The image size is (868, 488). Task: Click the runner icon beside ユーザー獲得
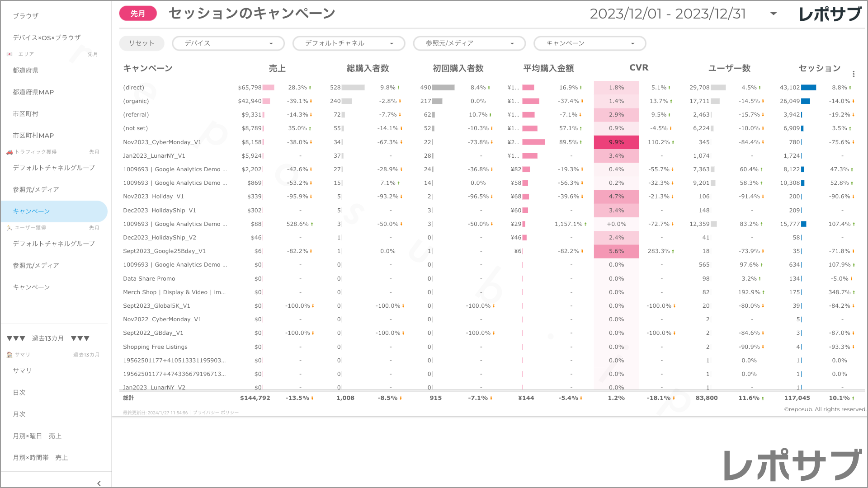pos(9,228)
